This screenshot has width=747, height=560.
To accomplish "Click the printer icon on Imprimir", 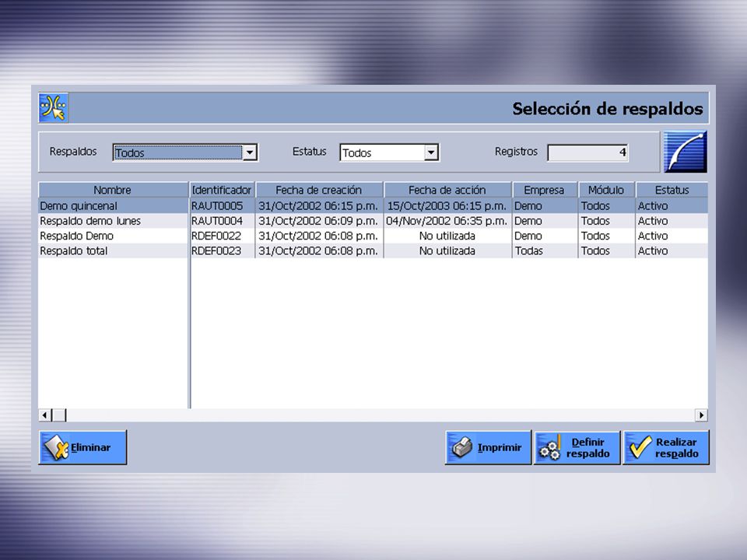I will coord(461,448).
